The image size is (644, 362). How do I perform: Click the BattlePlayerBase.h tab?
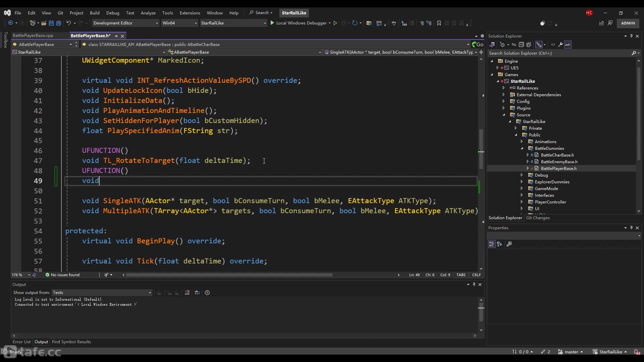91,35
